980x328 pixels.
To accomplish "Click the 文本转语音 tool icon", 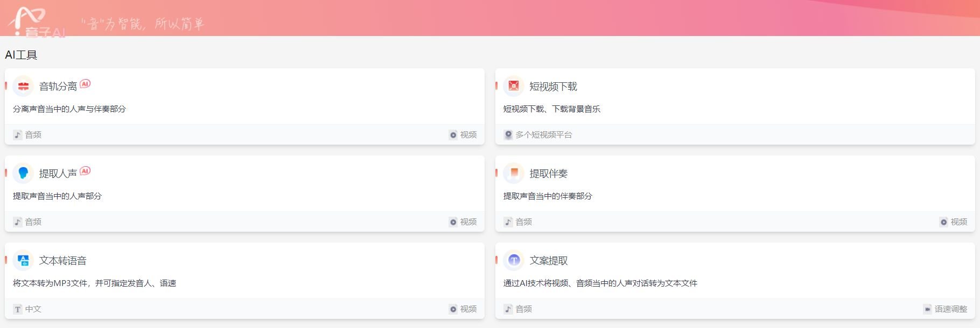I will click(x=23, y=260).
